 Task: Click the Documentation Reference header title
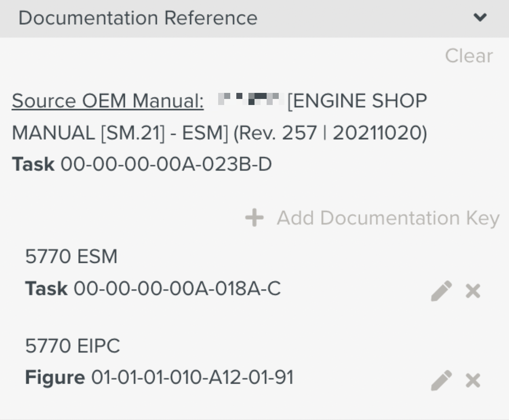[138, 18]
